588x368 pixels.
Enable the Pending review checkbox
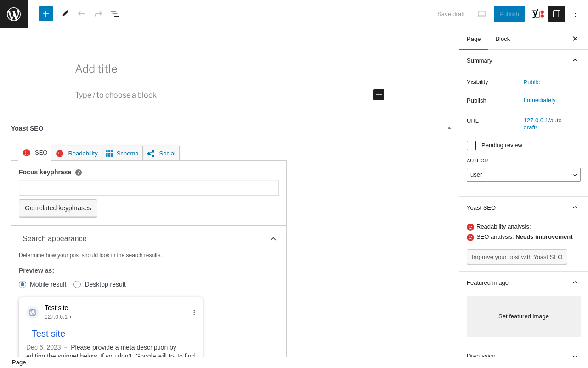[x=471, y=145]
